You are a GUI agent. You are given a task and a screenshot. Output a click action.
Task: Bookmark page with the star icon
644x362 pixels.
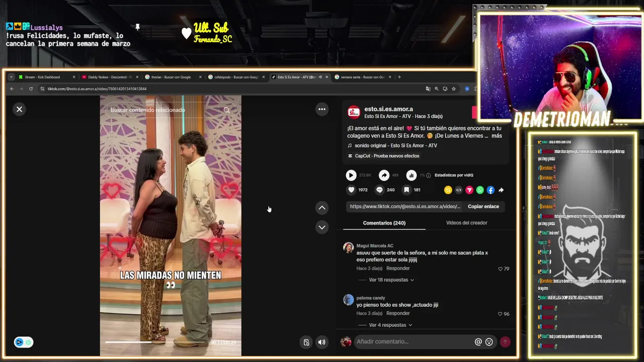tap(454, 89)
